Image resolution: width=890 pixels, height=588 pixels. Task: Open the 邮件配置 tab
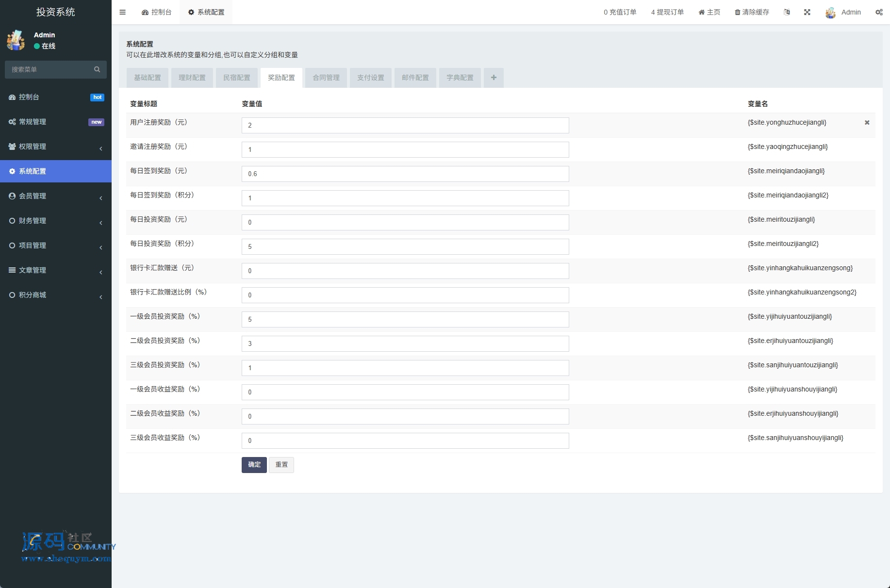tap(415, 78)
